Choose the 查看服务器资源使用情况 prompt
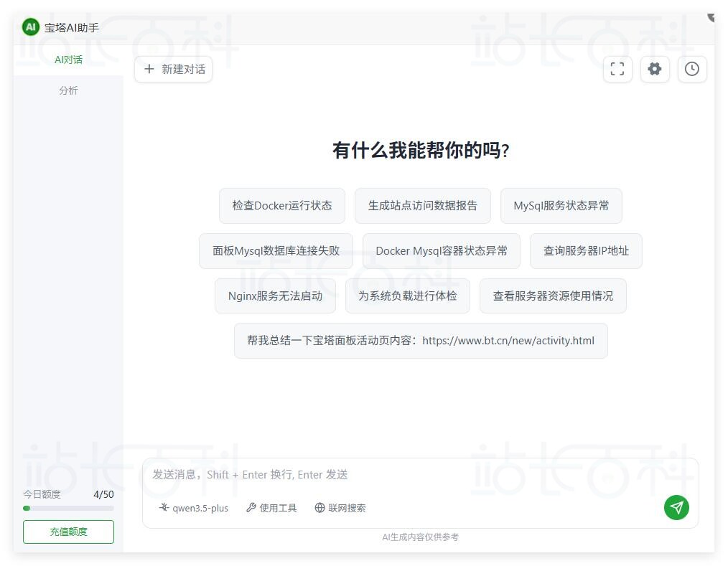This screenshot has height=566, width=728. pyautogui.click(x=553, y=296)
